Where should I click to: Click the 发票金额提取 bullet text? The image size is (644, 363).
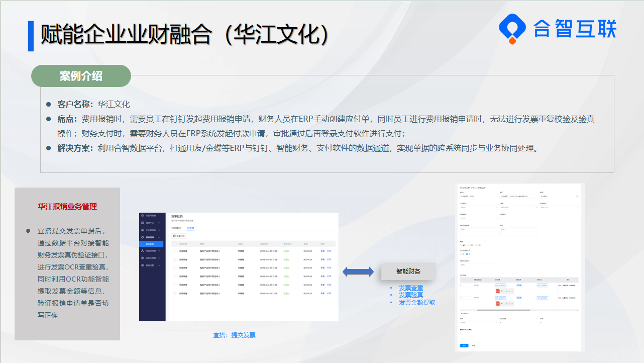[417, 303]
